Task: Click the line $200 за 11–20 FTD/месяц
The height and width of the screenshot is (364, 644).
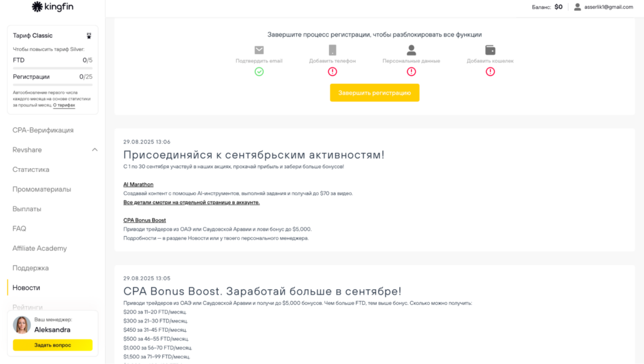Action: (155, 312)
